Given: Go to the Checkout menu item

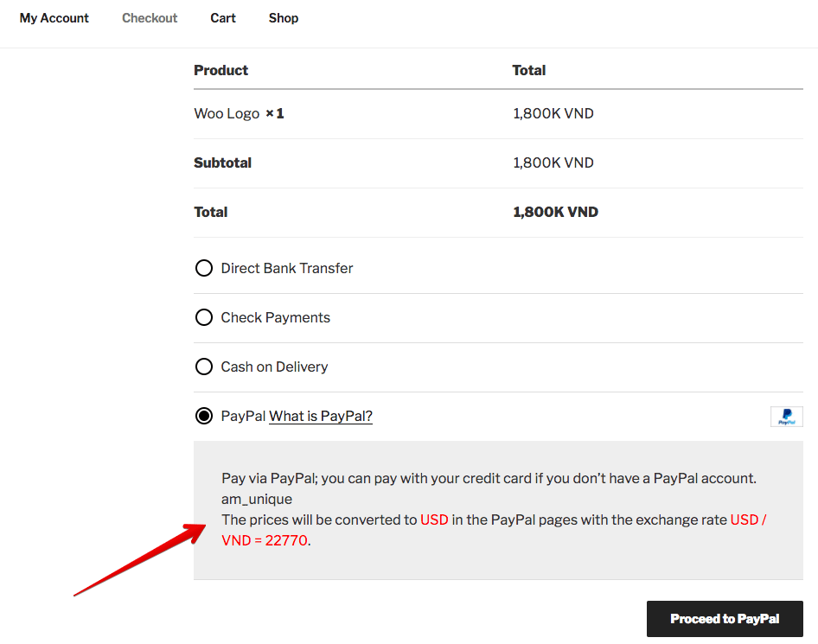Looking at the screenshot, I should [x=150, y=18].
